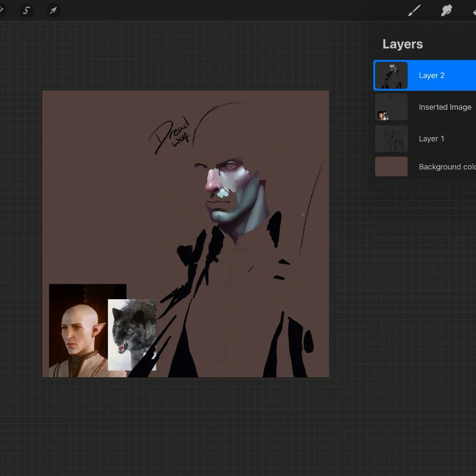Screen dimensions: 476x476
Task: Select the Inserted Image layer
Action: (x=425, y=107)
